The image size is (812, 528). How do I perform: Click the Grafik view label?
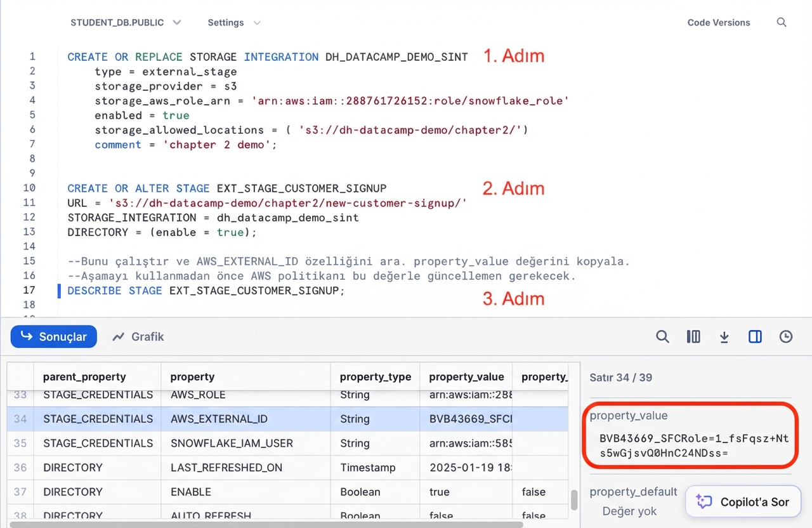coord(147,337)
